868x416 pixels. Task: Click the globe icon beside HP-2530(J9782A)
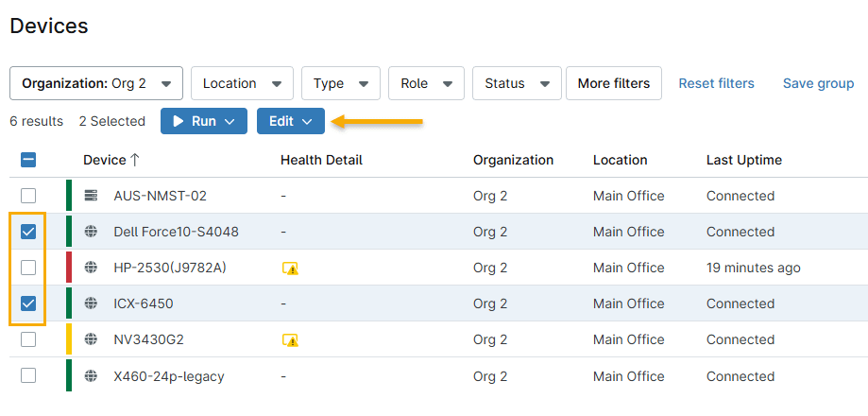91,268
